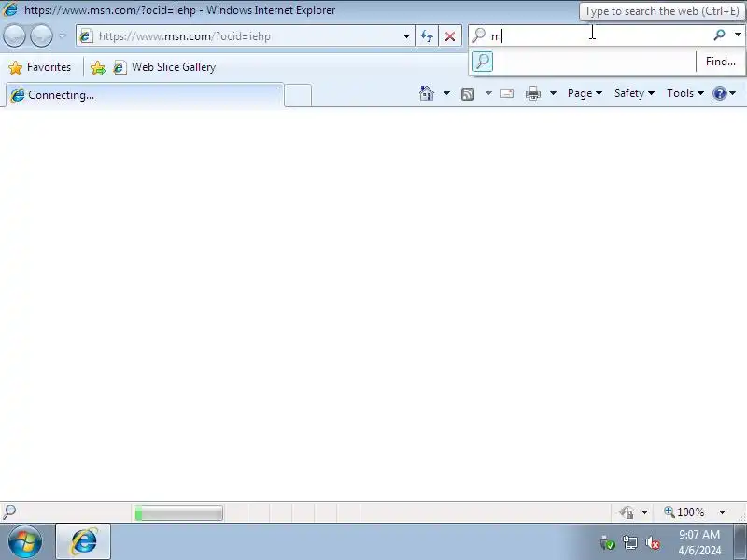Open a new blank tab

click(x=298, y=95)
